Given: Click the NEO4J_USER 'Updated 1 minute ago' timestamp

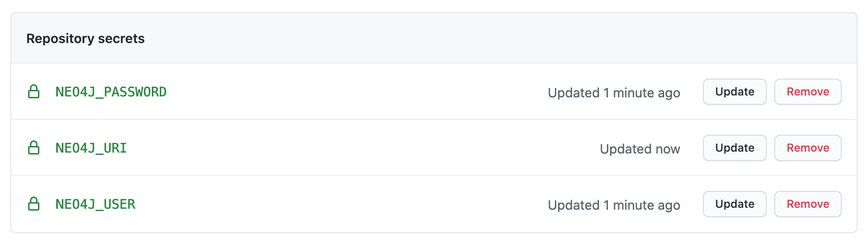Looking at the screenshot, I should (x=614, y=205).
